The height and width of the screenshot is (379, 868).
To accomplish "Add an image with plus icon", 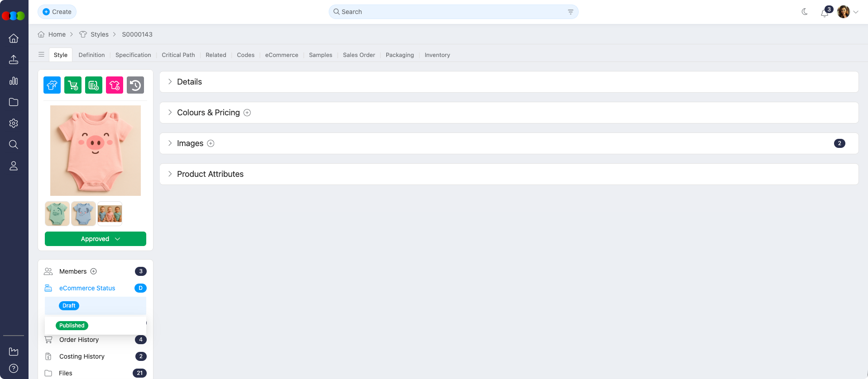I will (211, 143).
